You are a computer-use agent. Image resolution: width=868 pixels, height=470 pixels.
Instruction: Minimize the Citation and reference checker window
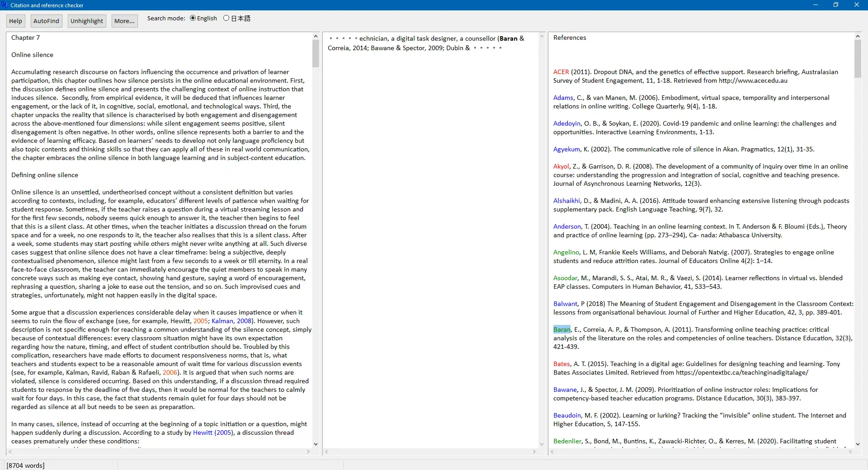[816, 5]
